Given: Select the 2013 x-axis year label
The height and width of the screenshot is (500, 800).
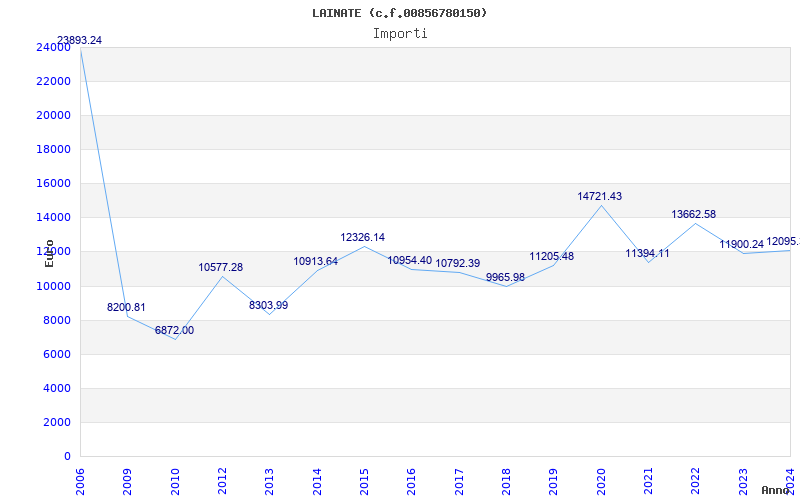Looking at the screenshot, I should tap(269, 482).
